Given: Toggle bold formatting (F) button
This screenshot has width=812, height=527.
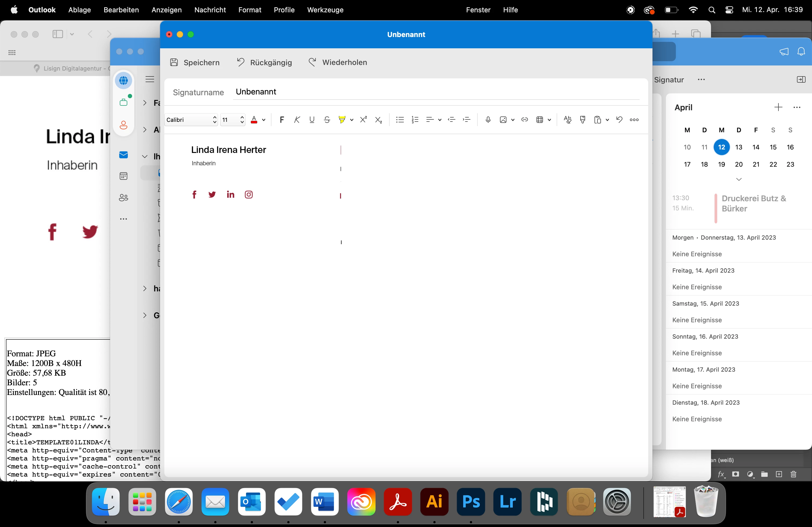Looking at the screenshot, I should [281, 120].
